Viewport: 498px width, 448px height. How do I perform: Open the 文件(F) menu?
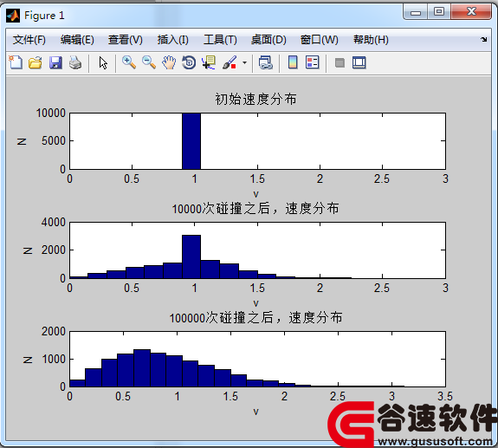point(29,40)
